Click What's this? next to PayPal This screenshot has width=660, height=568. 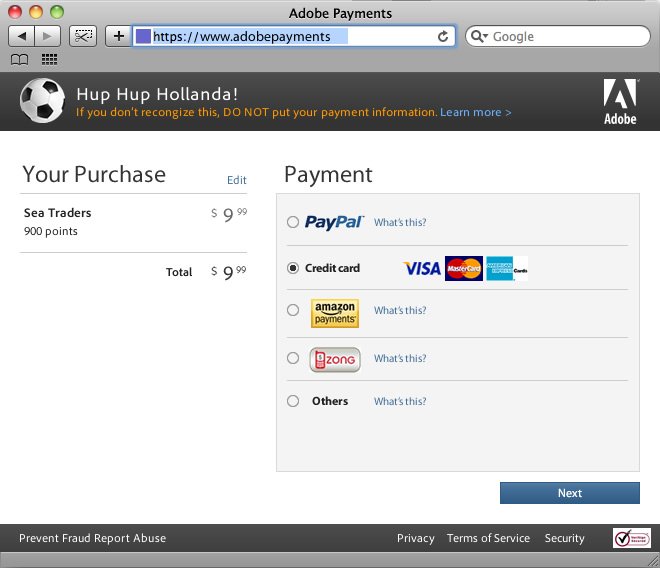(x=400, y=222)
